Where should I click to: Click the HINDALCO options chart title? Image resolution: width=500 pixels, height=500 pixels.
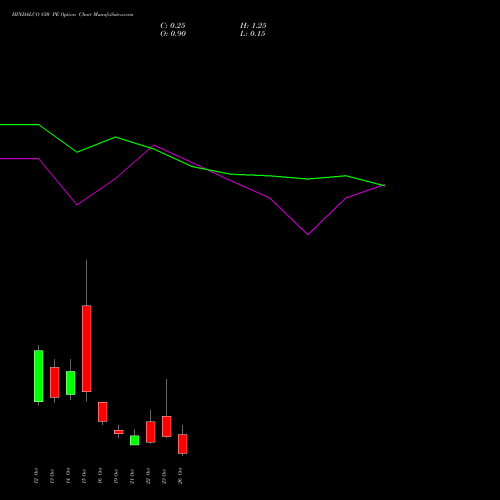72,15
